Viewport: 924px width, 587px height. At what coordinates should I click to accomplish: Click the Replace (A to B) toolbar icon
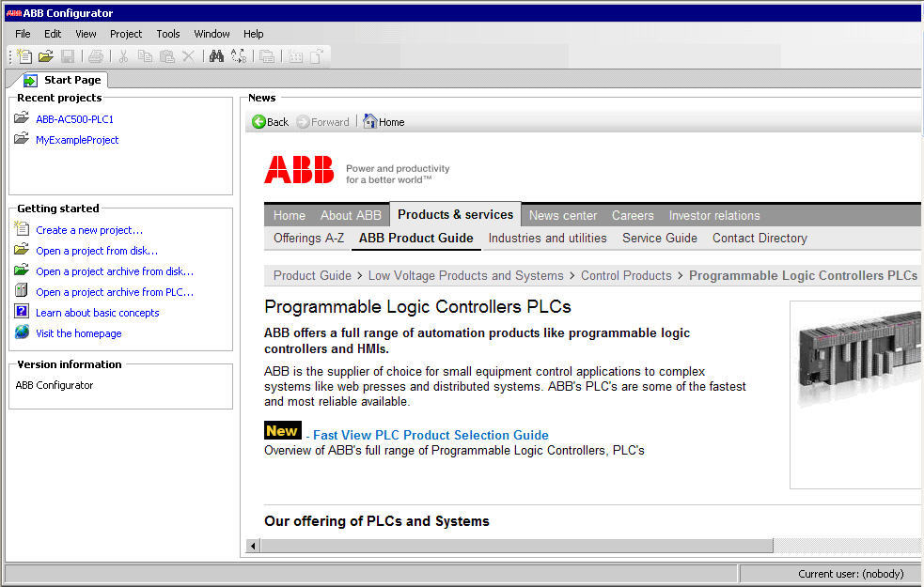(x=238, y=56)
